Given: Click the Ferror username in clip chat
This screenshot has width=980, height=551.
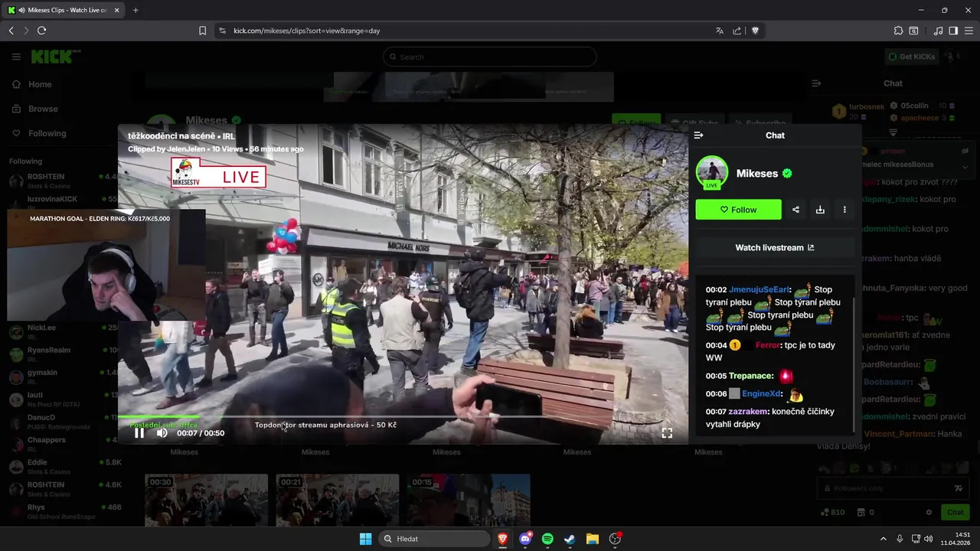Looking at the screenshot, I should coord(767,345).
